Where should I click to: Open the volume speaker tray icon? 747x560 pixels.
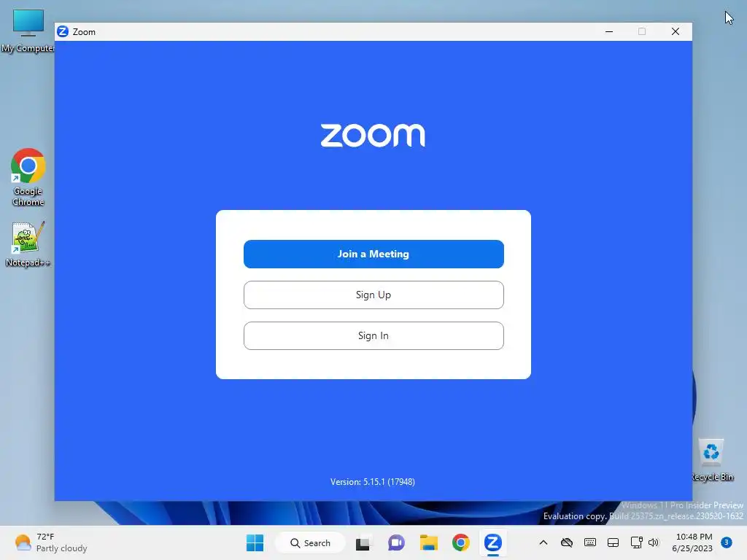click(x=654, y=542)
